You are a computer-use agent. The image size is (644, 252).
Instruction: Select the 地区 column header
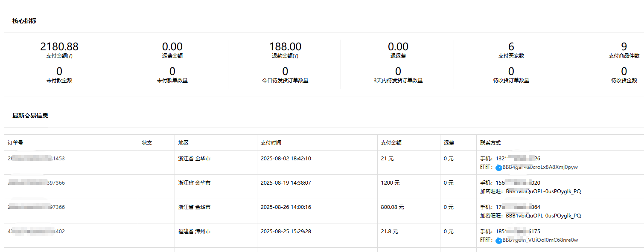tap(184, 143)
